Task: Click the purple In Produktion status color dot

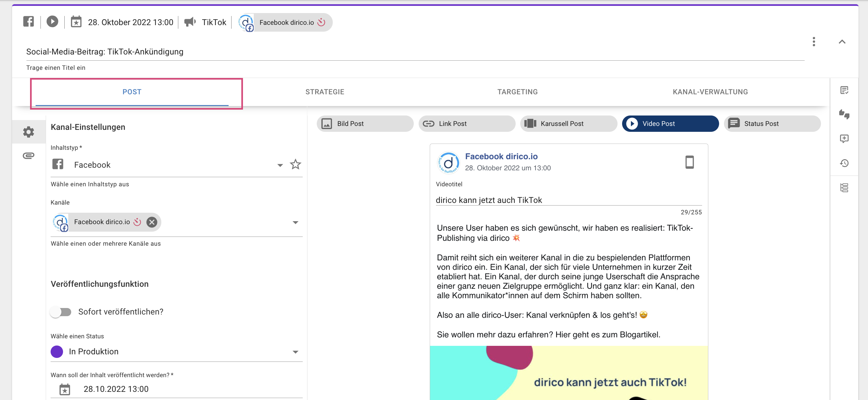Action: click(x=57, y=351)
